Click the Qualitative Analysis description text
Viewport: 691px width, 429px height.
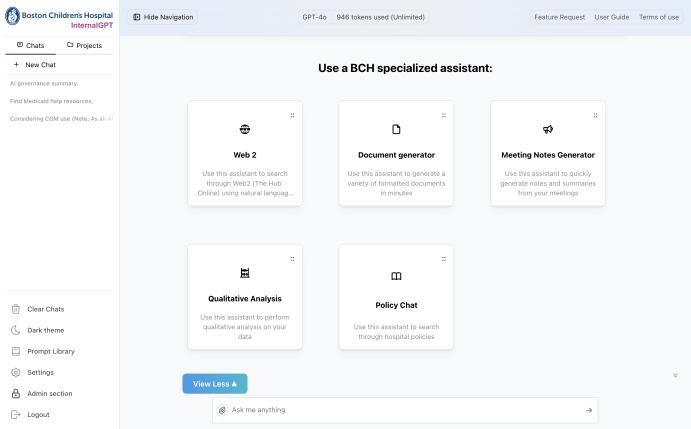point(245,327)
